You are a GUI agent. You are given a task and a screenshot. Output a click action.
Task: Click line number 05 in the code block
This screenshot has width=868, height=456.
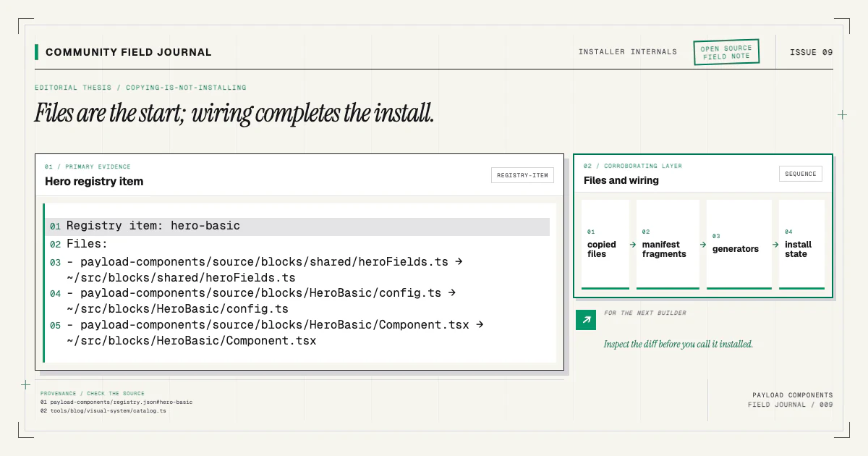[56, 326]
